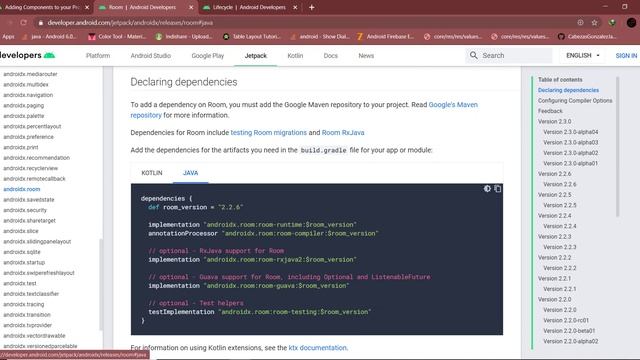The width and height of the screenshot is (640, 360).
Task: Open a new browser tab
Action: click(311, 7)
